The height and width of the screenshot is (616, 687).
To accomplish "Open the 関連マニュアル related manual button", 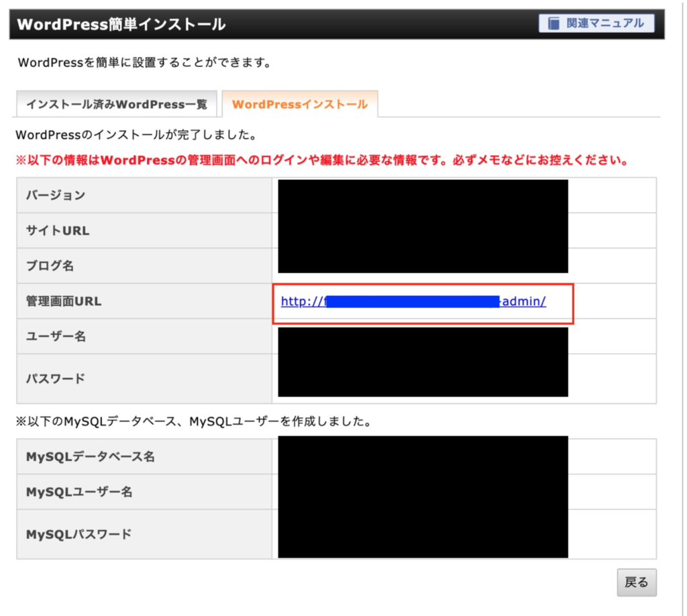I will click(596, 23).
